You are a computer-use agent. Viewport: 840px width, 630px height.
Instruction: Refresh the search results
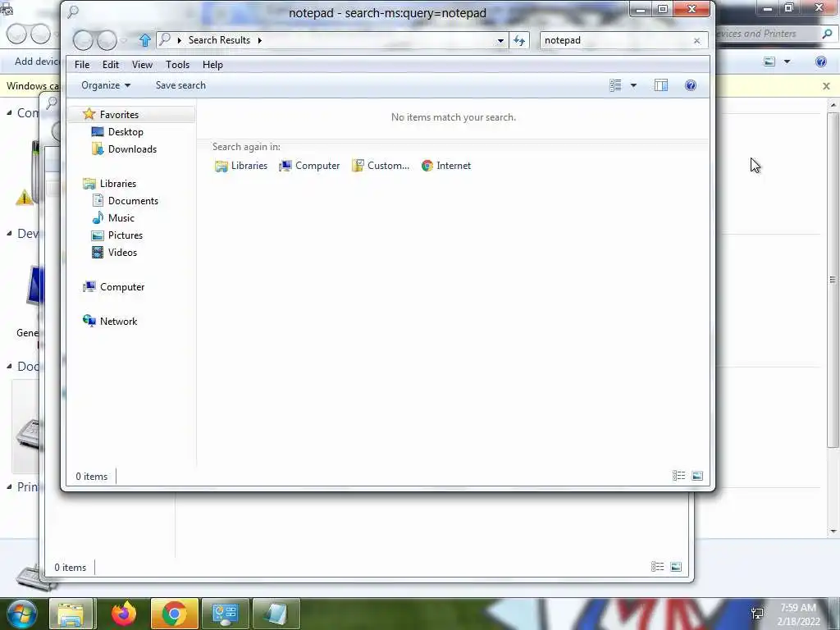click(519, 40)
